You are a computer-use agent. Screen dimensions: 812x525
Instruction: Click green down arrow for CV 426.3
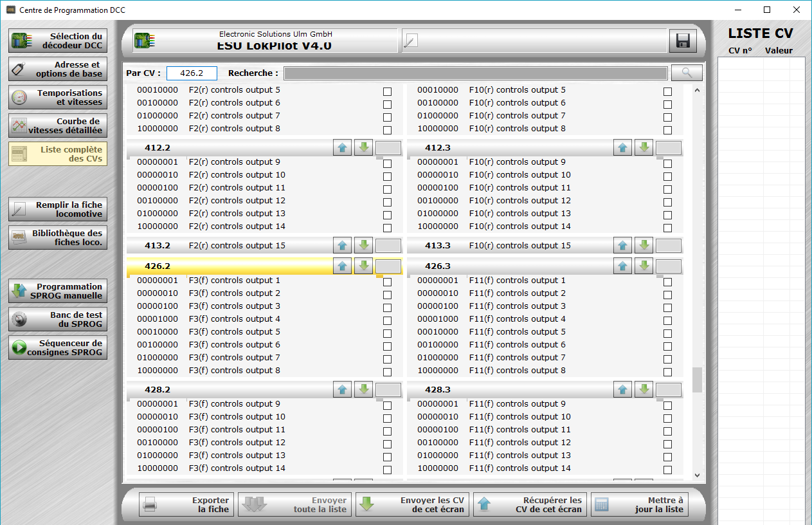click(644, 266)
